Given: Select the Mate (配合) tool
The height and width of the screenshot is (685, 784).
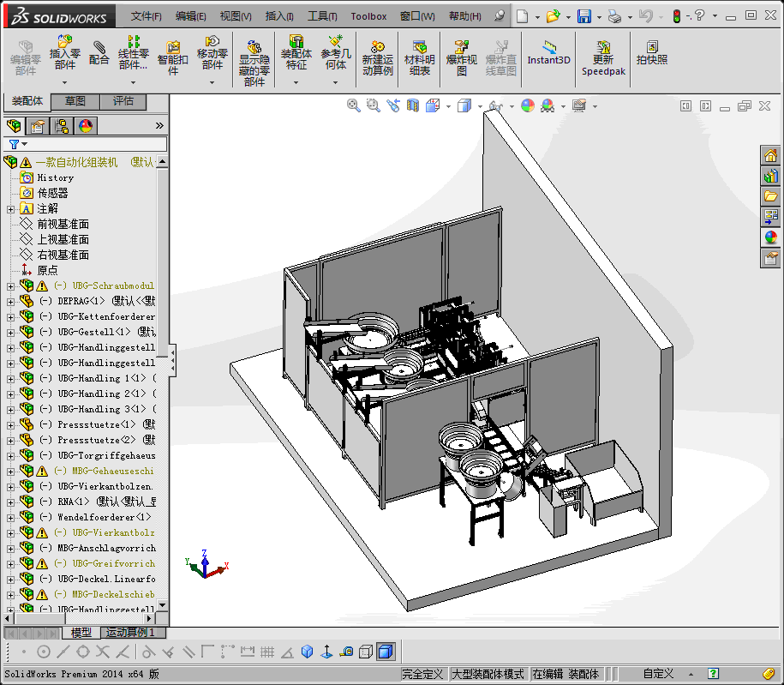Looking at the screenshot, I should [99, 53].
